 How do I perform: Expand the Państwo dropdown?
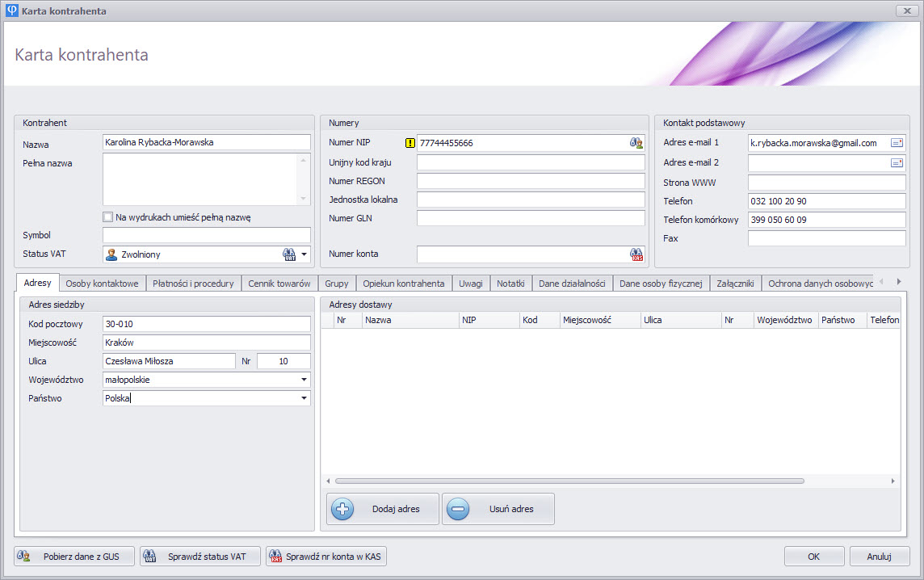click(304, 398)
